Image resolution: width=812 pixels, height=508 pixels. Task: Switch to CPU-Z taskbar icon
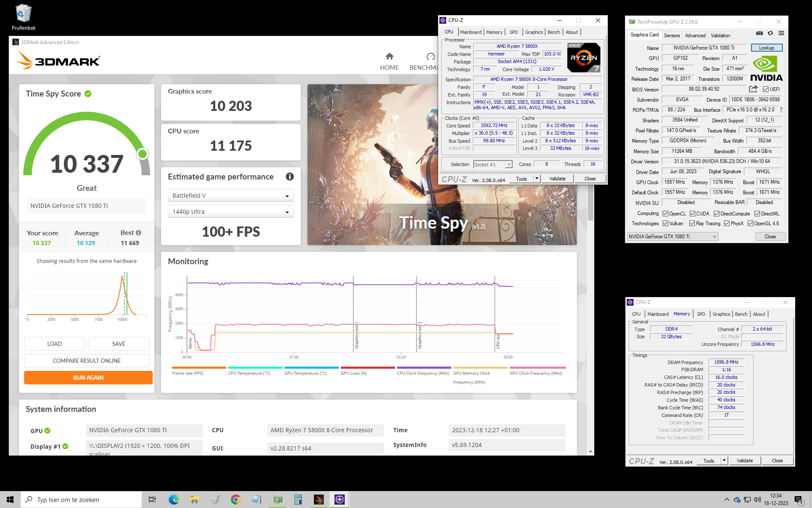click(x=340, y=500)
